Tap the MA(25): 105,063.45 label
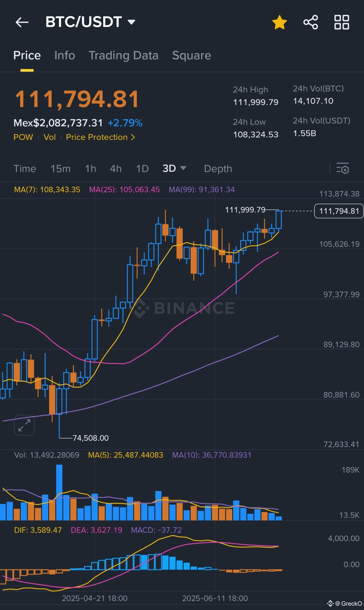The width and height of the screenshot is (364, 610). point(124,190)
